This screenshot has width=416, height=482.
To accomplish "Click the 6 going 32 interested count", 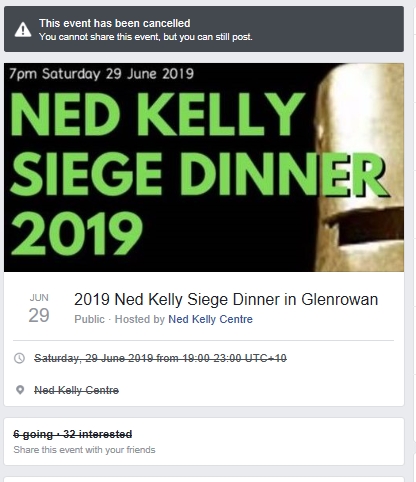I will pyautogui.click(x=73, y=434).
